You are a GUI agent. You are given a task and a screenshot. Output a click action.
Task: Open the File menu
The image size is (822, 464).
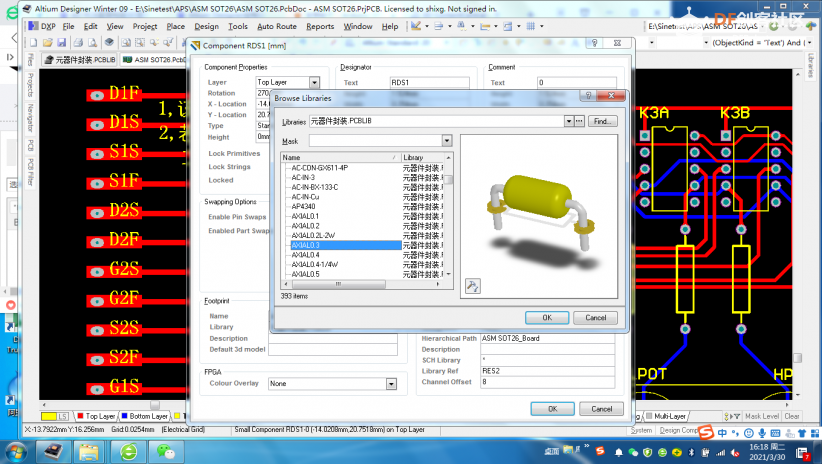point(68,26)
